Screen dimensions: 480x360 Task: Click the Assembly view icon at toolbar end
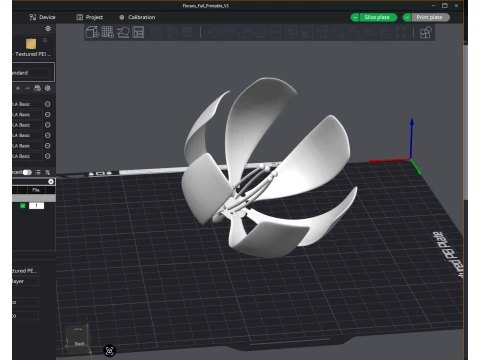point(426,33)
